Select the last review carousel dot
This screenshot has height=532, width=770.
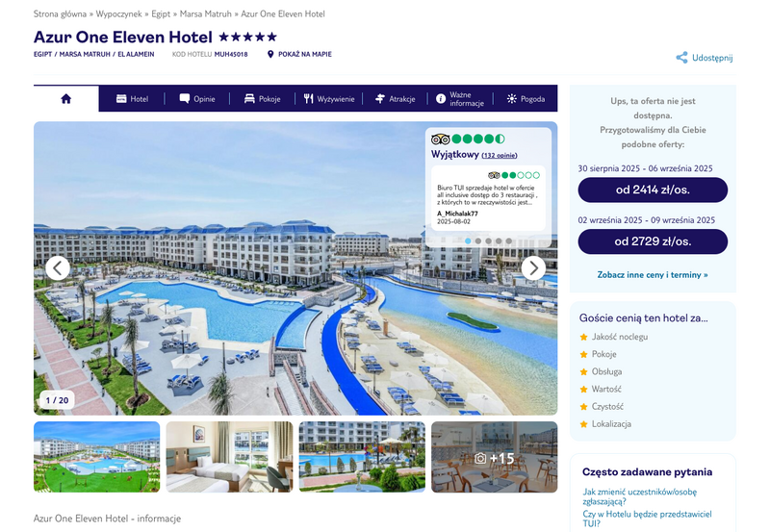pos(509,241)
